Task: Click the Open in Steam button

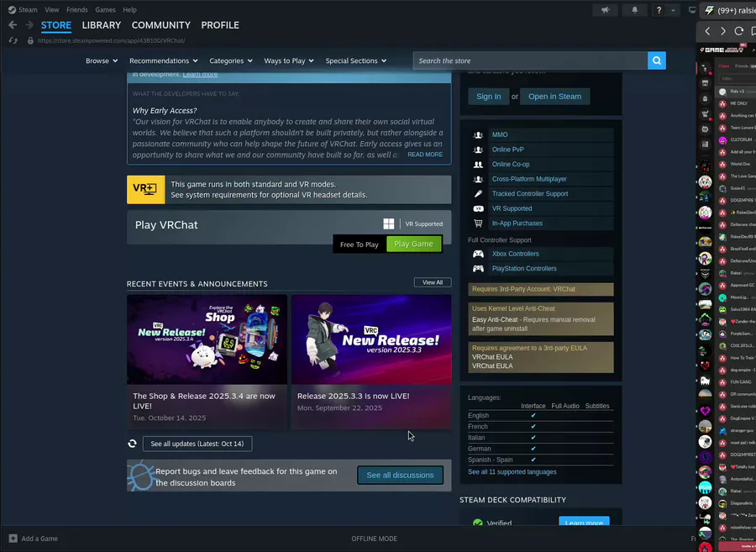Action: click(x=555, y=97)
